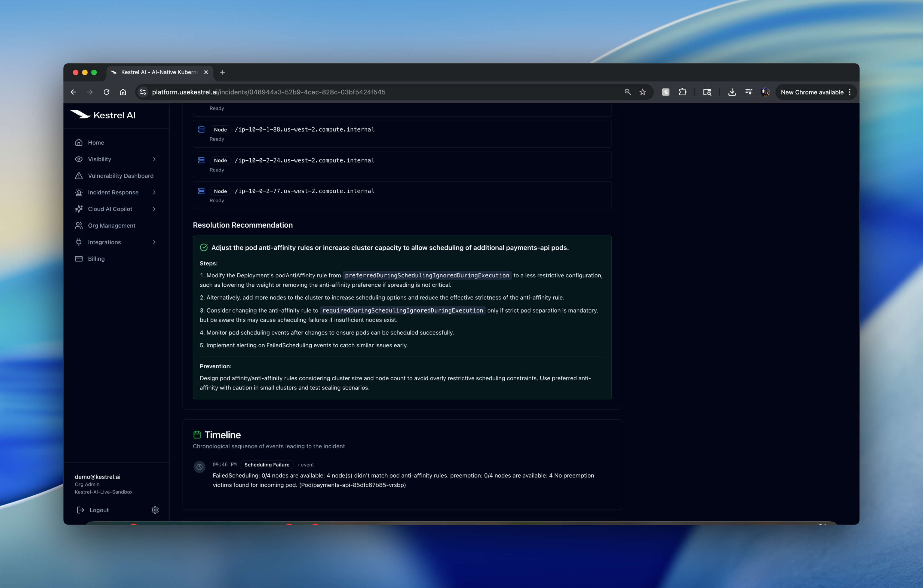923x588 pixels.
Task: Click the Kestrel AI logo
Action: pos(103,115)
